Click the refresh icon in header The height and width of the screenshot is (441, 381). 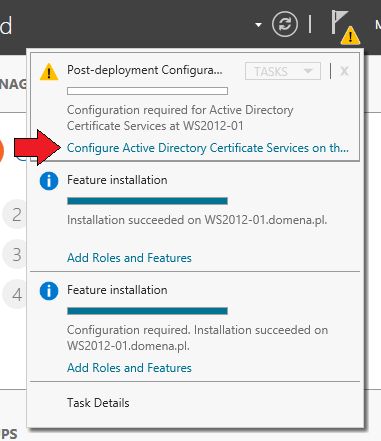[285, 24]
